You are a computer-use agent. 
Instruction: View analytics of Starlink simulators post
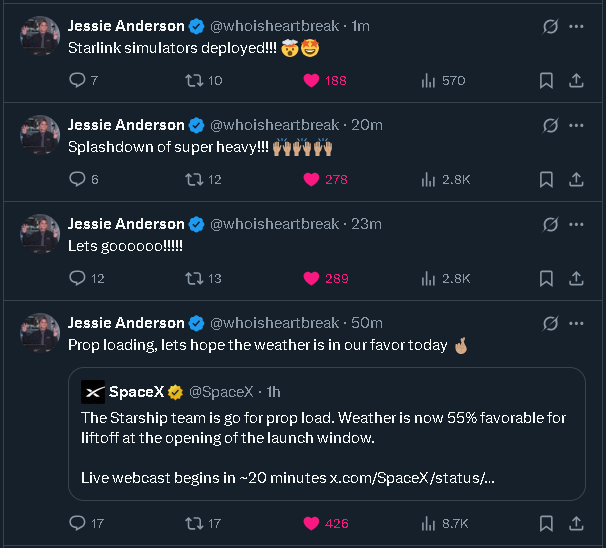coord(428,80)
